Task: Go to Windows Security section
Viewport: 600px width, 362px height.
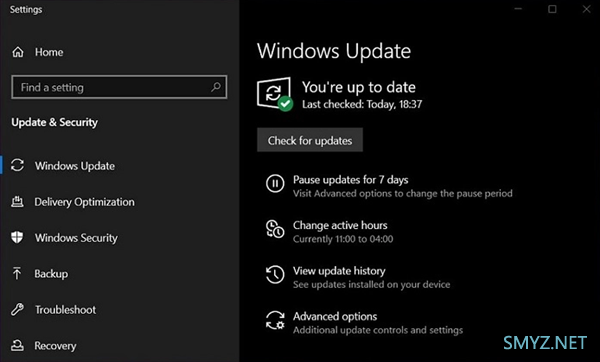Action: tap(76, 238)
